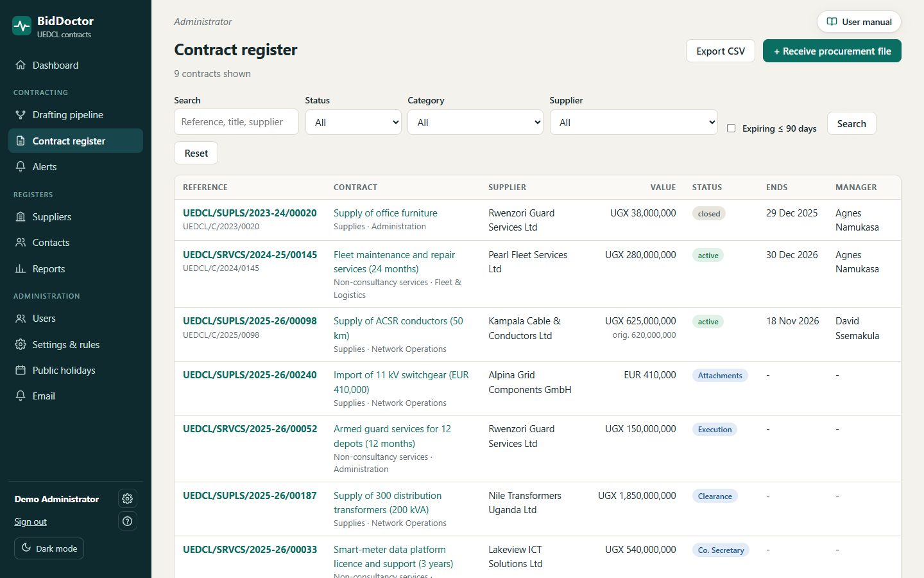
Task: Enable the Expiring ≤ 90 days checkbox
Action: (731, 128)
